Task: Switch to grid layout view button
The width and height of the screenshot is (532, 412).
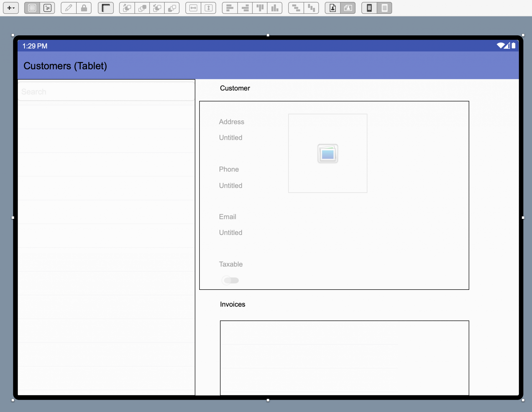Action: click(x=32, y=8)
